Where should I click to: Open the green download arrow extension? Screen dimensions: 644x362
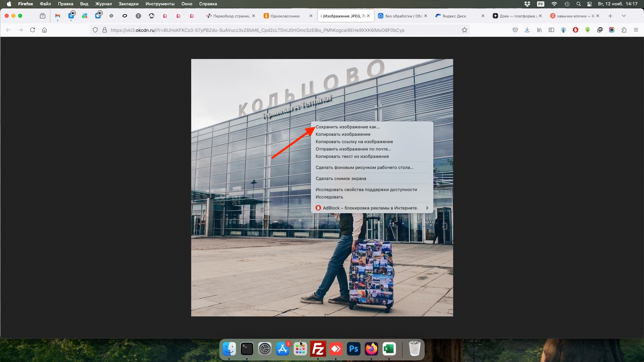pos(588,30)
